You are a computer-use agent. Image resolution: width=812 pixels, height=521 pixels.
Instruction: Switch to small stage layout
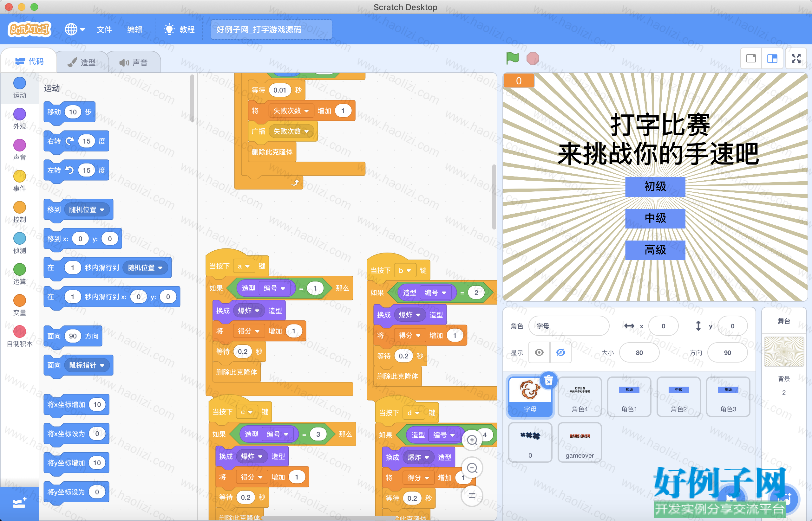pos(751,59)
